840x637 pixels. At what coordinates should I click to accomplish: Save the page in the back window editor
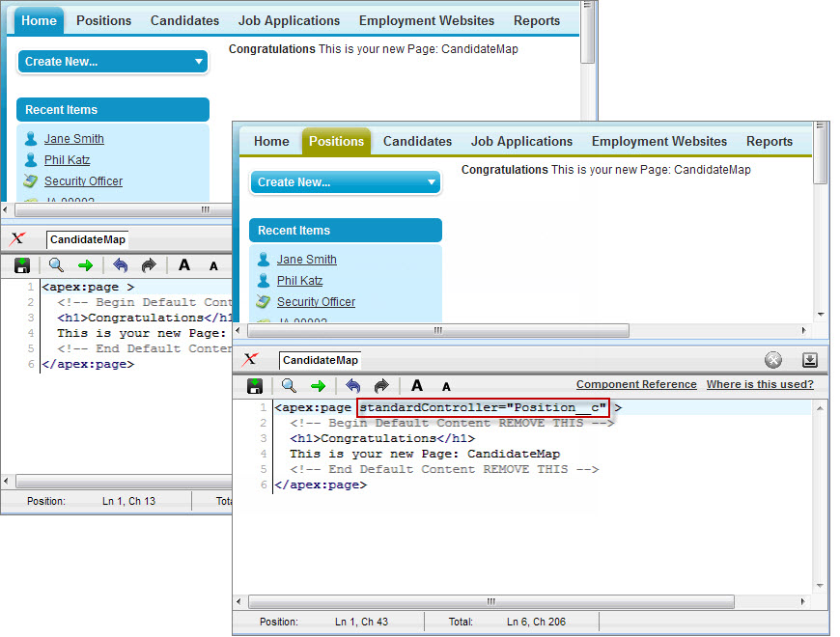tap(22, 265)
